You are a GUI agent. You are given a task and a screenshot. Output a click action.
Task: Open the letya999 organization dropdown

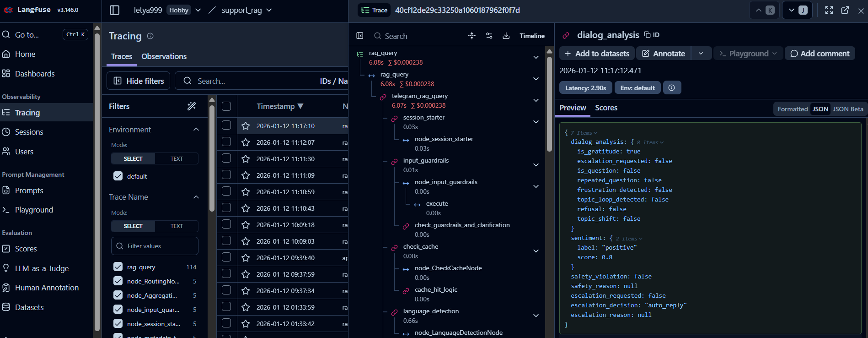click(x=198, y=10)
